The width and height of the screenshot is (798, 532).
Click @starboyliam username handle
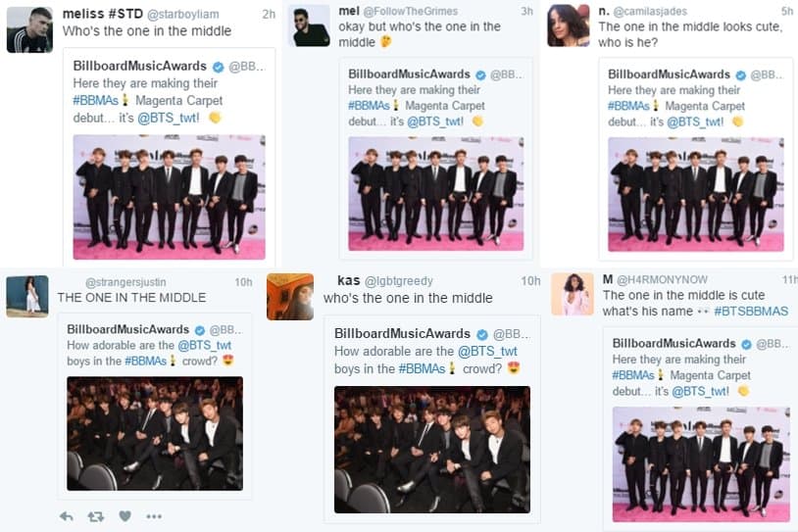tap(182, 15)
